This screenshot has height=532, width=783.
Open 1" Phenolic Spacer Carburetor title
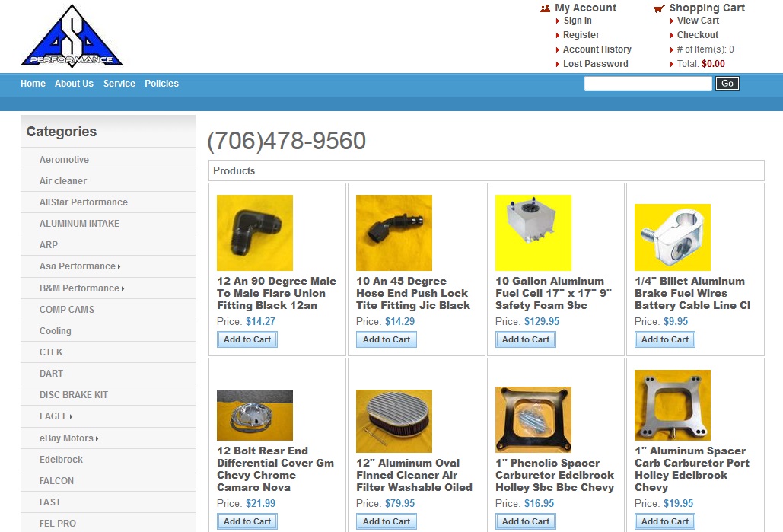click(x=555, y=475)
